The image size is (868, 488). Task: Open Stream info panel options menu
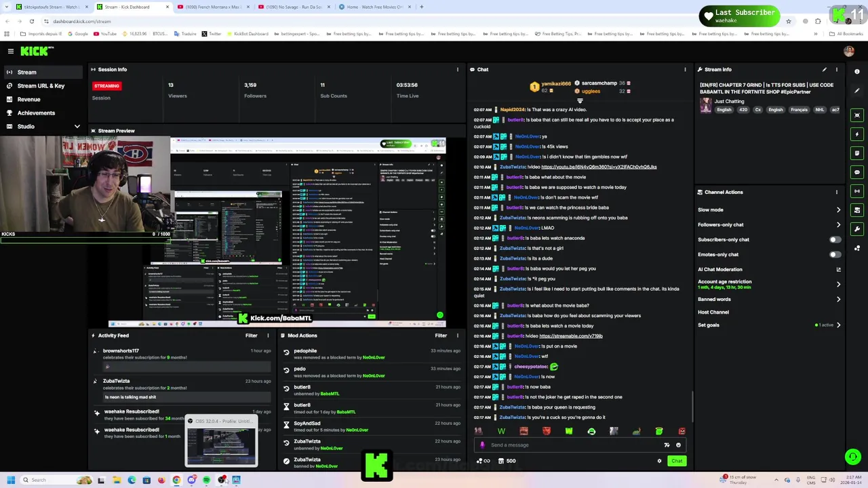tap(836, 69)
